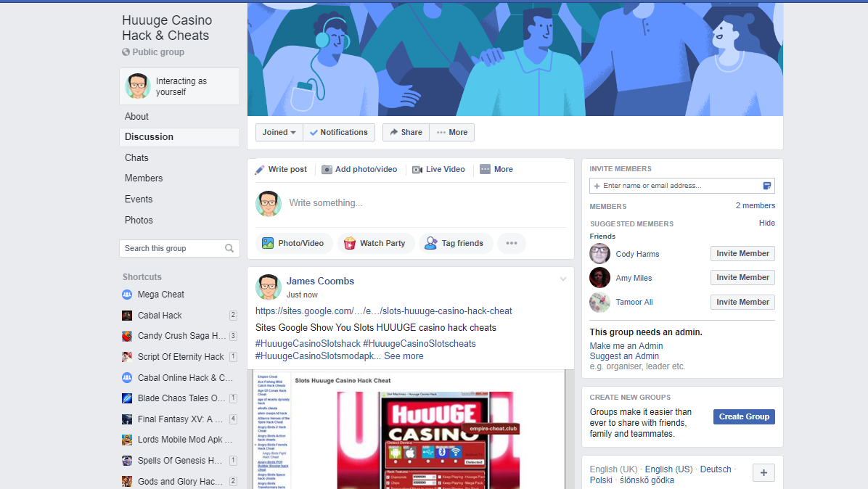Click the Suggest an Admin link
The image size is (868, 489).
(624, 356)
